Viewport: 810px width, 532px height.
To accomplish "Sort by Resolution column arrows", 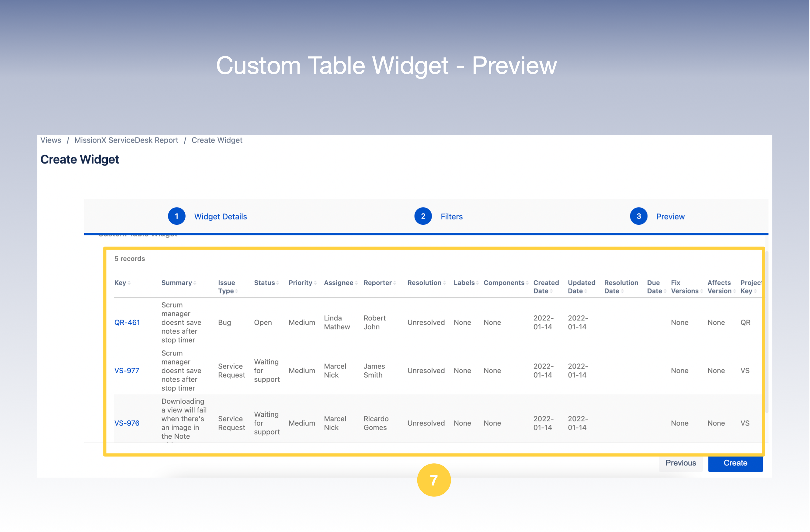I will click(x=444, y=283).
